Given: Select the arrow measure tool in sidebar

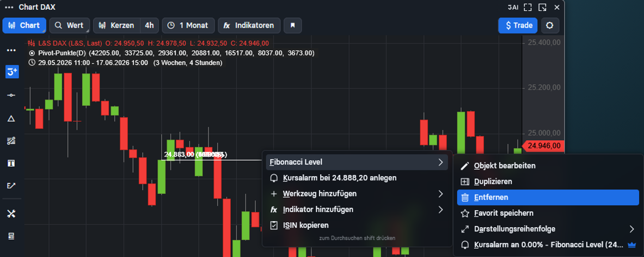Looking at the screenshot, I should click(11, 185).
